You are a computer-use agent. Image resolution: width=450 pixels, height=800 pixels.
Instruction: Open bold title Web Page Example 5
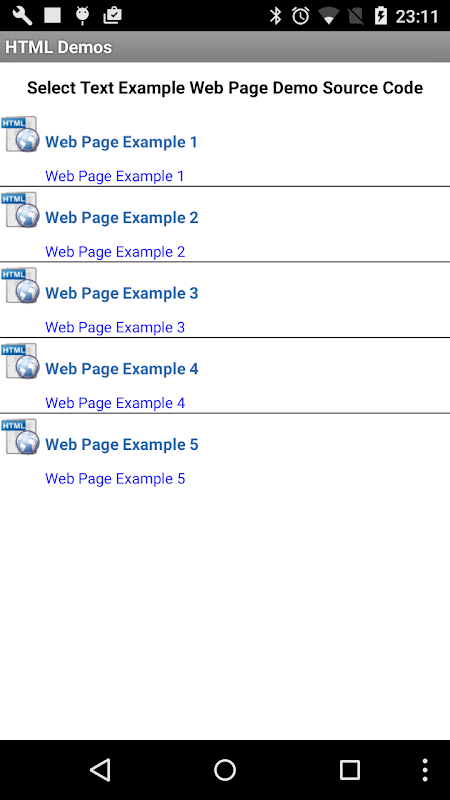(x=121, y=444)
